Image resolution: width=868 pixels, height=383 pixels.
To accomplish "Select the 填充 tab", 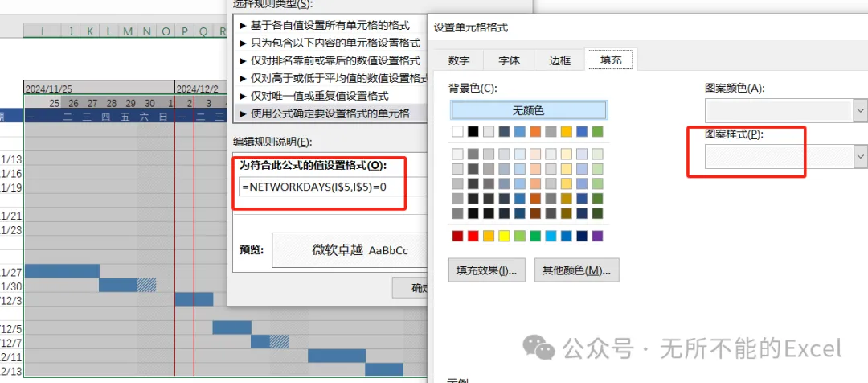I will (611, 60).
